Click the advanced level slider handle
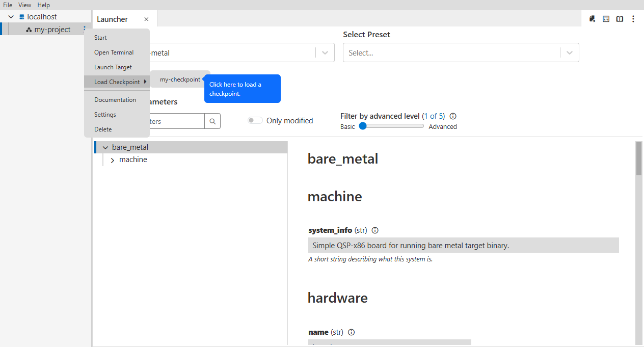Viewport: 644px width, 347px height. click(363, 126)
